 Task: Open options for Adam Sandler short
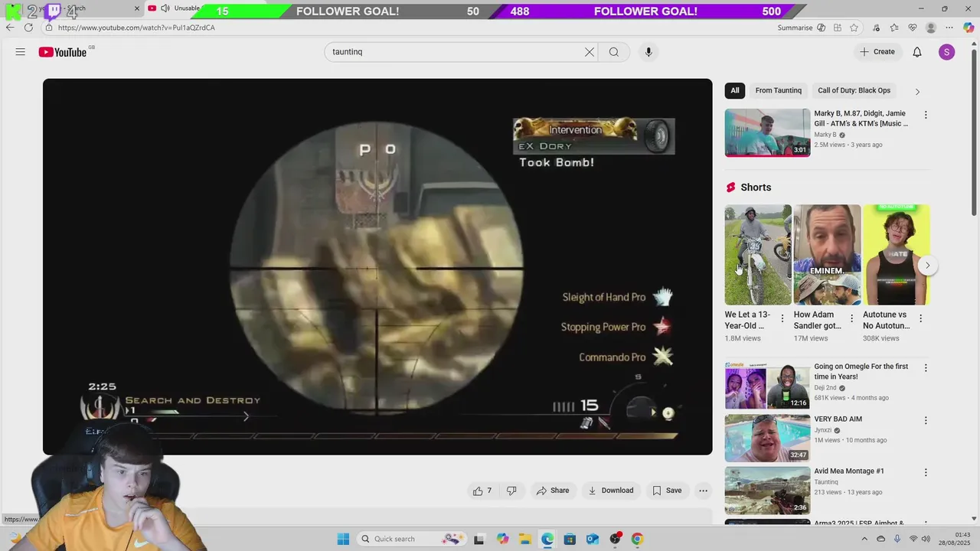point(851,318)
